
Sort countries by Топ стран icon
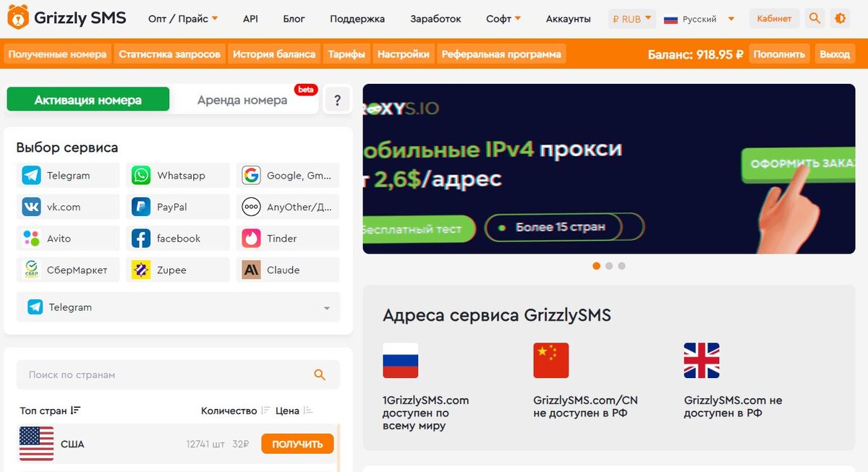pyautogui.click(x=75, y=411)
